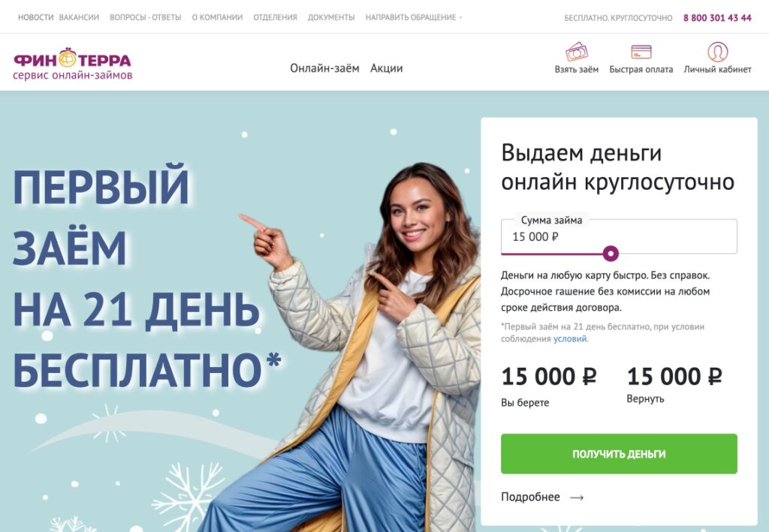Open Быстрая оплата card icon

pyautogui.click(x=641, y=52)
